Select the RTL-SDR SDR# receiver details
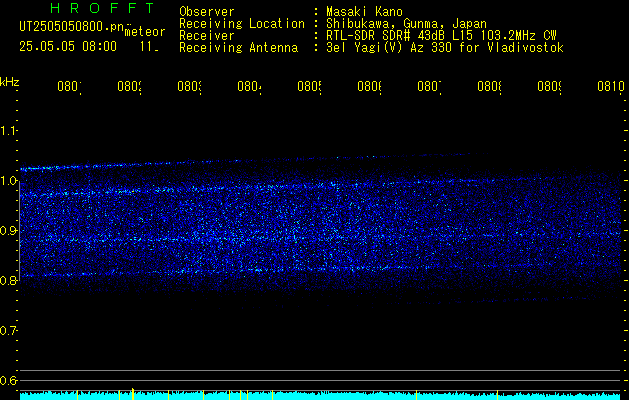Viewport: 629px width, 400px height. pos(441,36)
